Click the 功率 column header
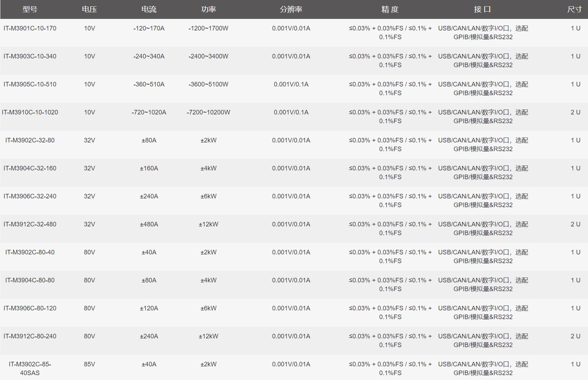Image resolution: width=588 pixels, height=380 pixels. [x=208, y=9]
